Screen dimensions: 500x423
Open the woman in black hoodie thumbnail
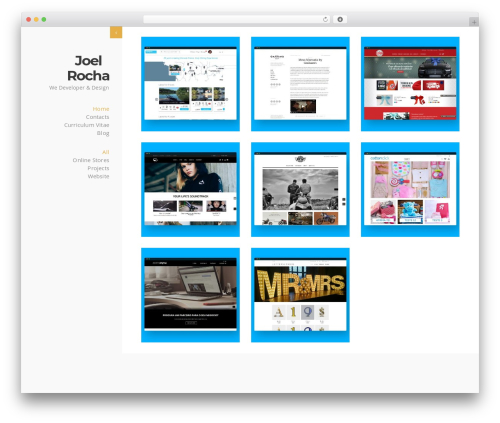pyautogui.click(x=190, y=189)
